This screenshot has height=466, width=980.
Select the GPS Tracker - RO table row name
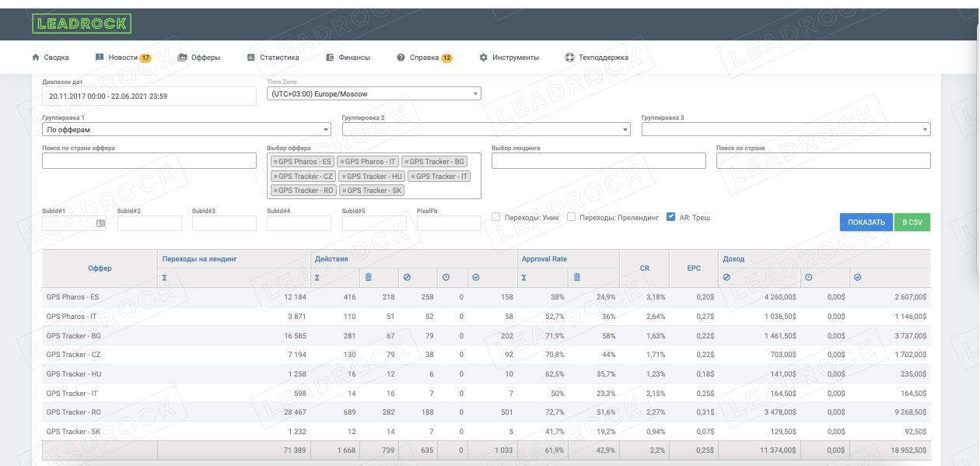(x=74, y=412)
